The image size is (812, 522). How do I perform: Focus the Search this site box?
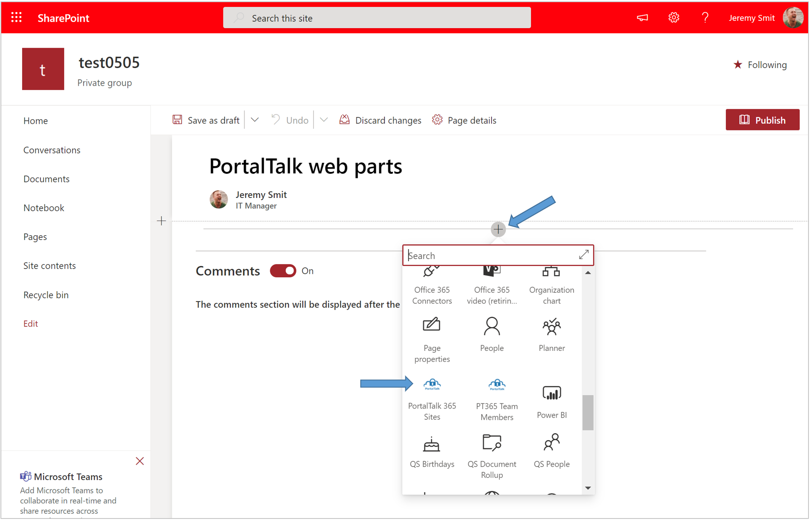click(x=377, y=18)
